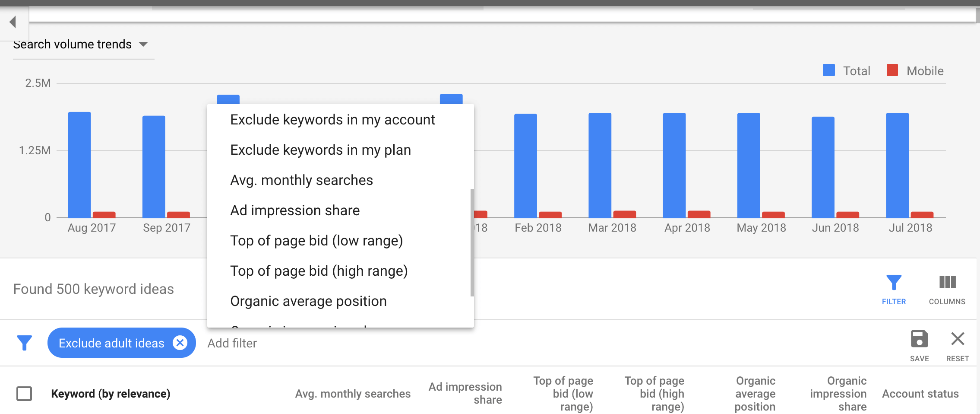
Task: Click the FILTER funnel icon
Action: 893,283
